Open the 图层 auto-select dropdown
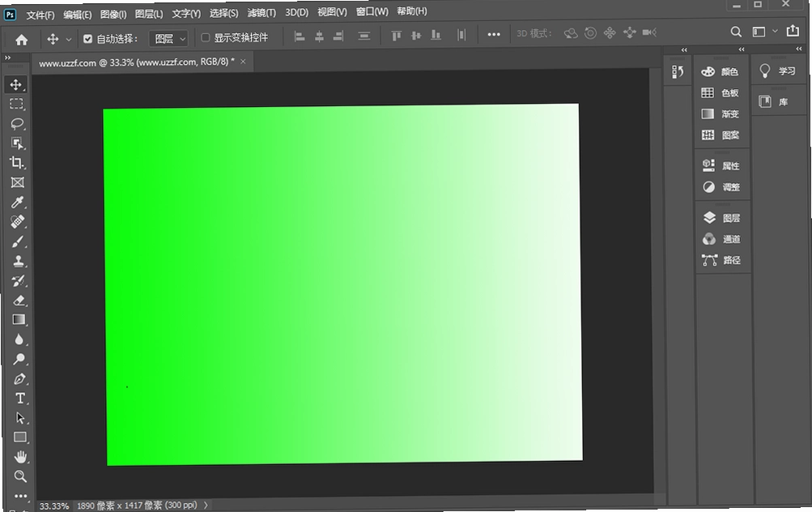Viewport: 812px width, 512px height. point(168,38)
